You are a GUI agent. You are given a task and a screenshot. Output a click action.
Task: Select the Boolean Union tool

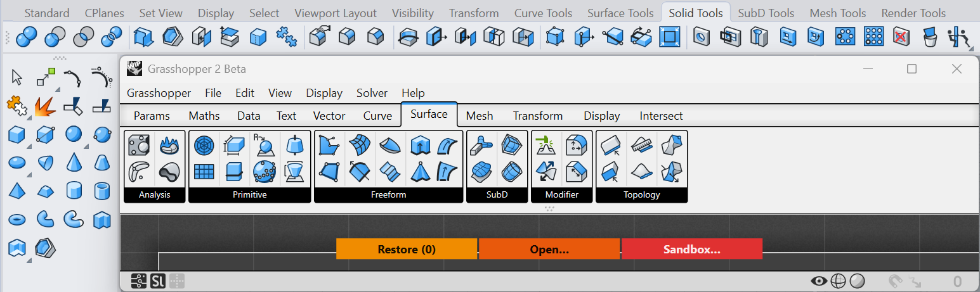click(25, 37)
